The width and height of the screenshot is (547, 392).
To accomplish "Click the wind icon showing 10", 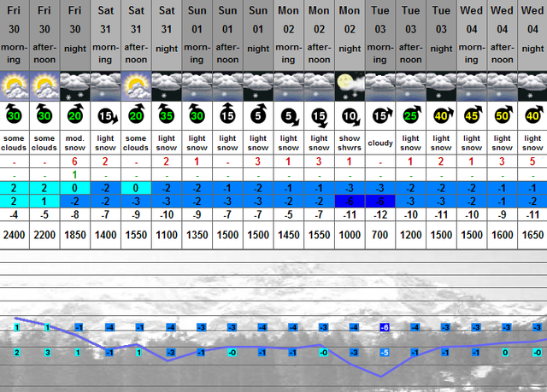I will [350, 117].
